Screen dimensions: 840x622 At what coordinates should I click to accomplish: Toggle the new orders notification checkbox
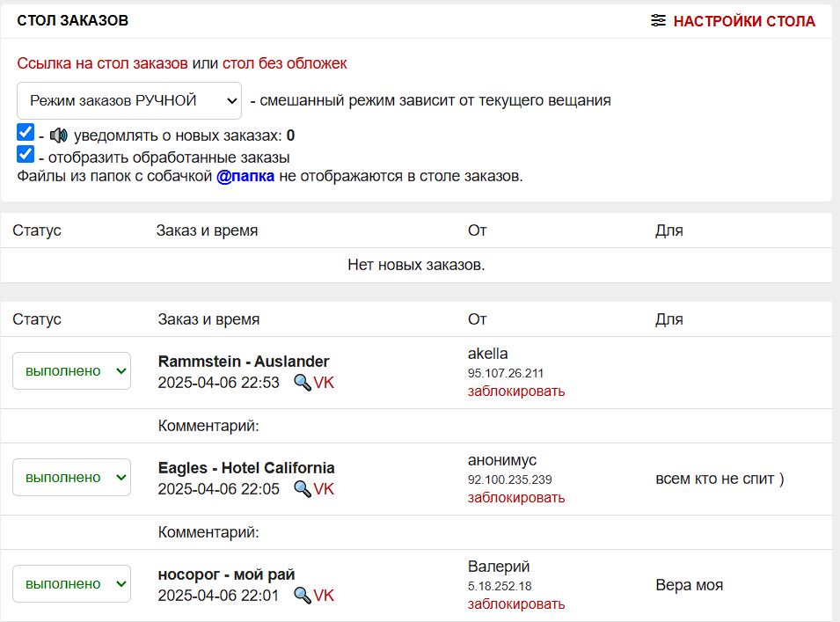click(x=26, y=134)
